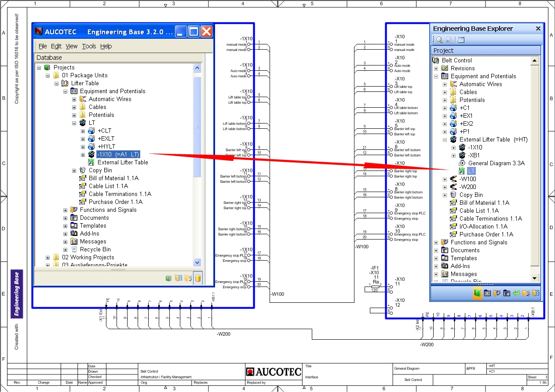This screenshot has height=392, width=555.
Task: Select I/O-Allocation 1.1A in Explorer
Action: click(483, 226)
